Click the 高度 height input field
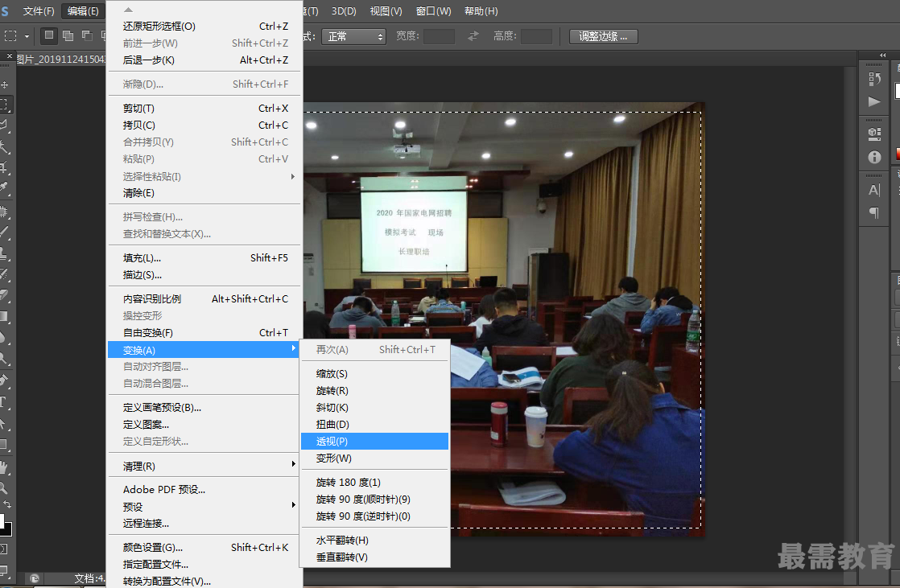The width and height of the screenshot is (900, 588). 536,37
